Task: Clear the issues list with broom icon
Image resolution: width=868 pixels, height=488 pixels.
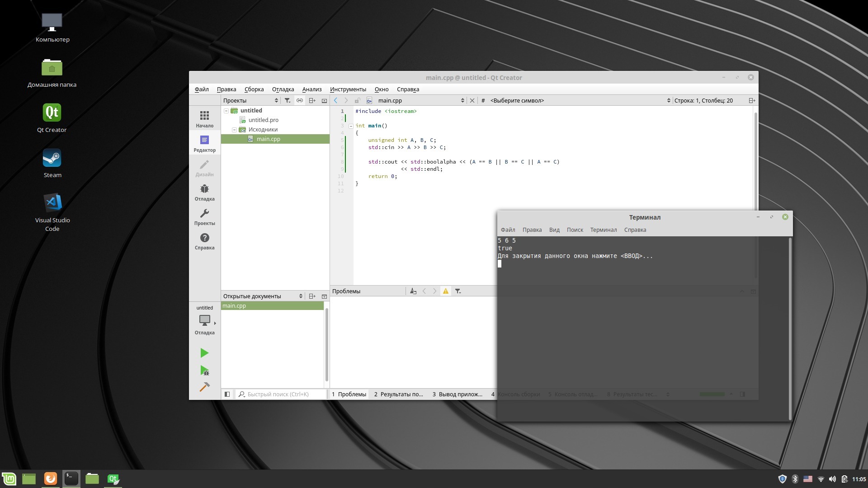Action: (413, 291)
